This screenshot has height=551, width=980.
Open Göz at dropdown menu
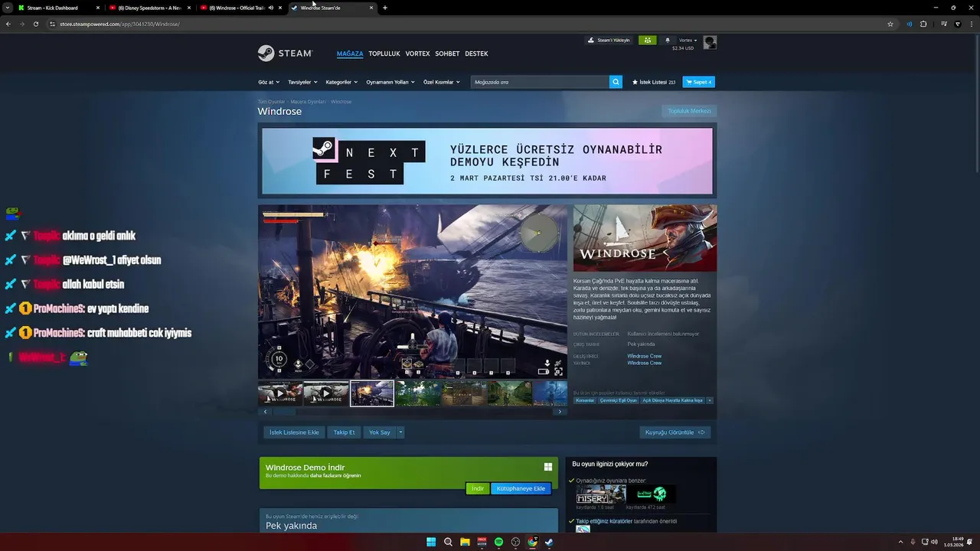point(269,82)
